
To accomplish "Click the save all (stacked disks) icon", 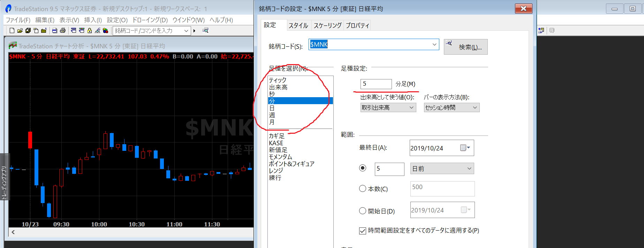I will click(28, 31).
